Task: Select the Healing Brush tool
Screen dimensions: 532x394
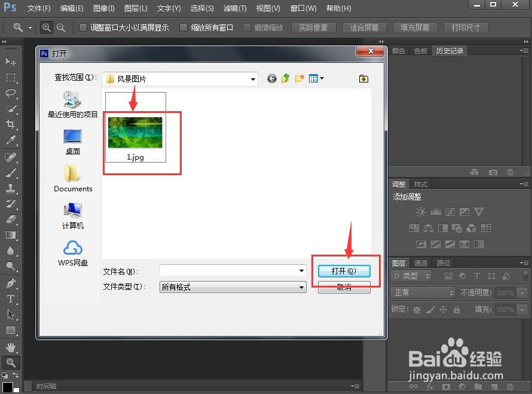Action: [x=11, y=157]
